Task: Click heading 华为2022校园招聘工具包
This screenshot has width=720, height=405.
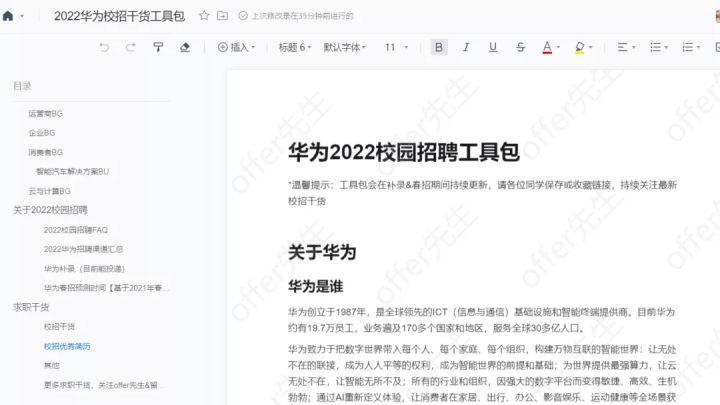Action: [x=404, y=152]
